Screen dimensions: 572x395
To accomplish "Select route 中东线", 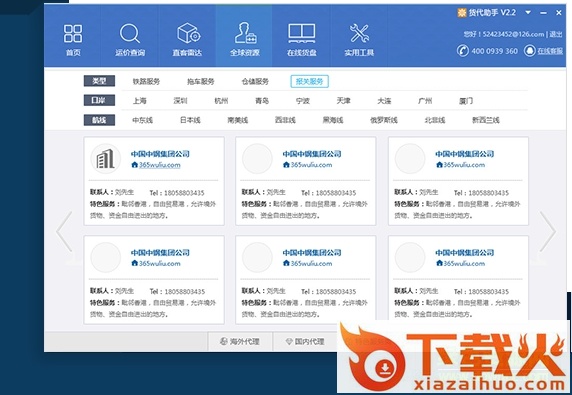I will [x=143, y=120].
